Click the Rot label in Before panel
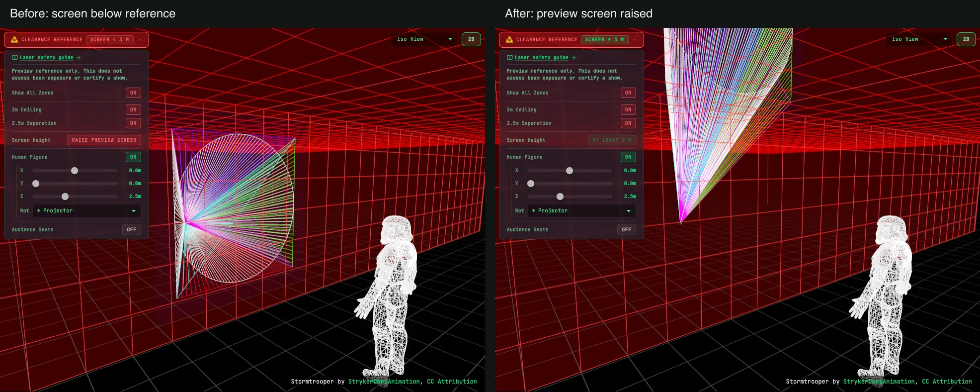Image resolution: width=980 pixels, height=392 pixels. [x=24, y=211]
